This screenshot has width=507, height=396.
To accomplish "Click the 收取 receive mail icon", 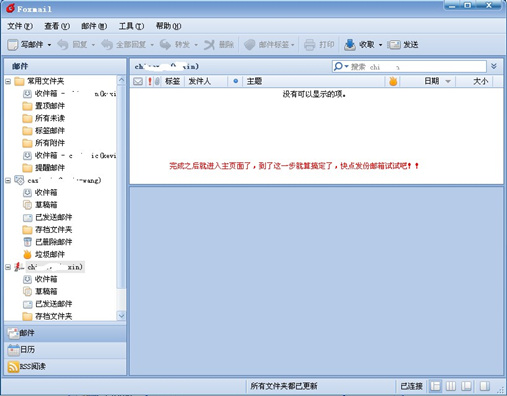I will click(350, 45).
